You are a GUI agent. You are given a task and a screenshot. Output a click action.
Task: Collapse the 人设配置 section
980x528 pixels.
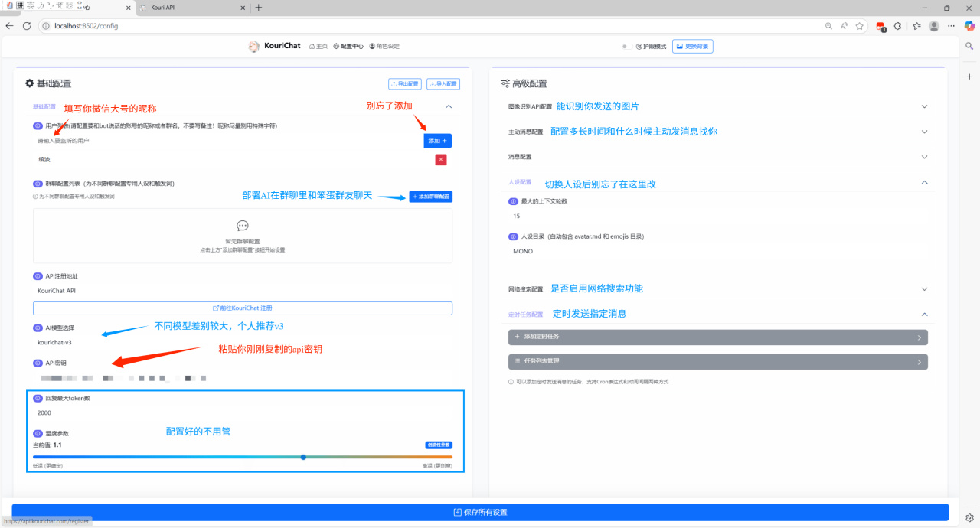924,182
